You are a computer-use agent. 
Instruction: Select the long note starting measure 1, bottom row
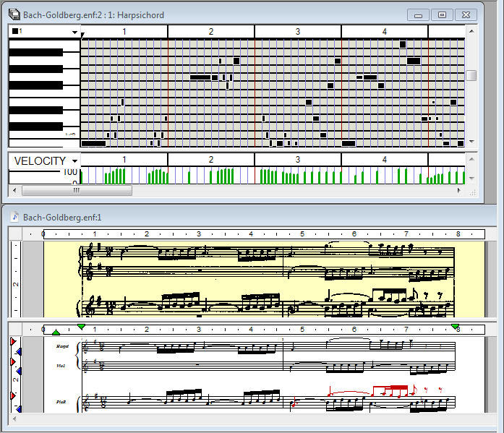coord(93,143)
